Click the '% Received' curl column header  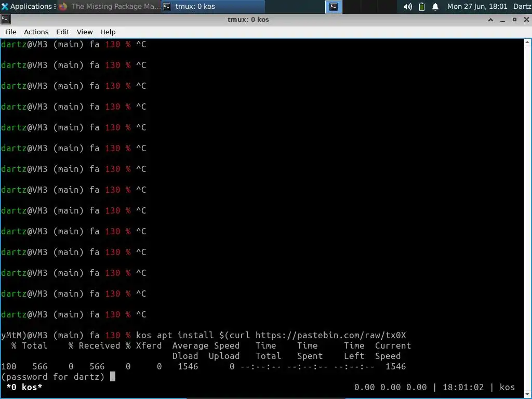[95, 345]
